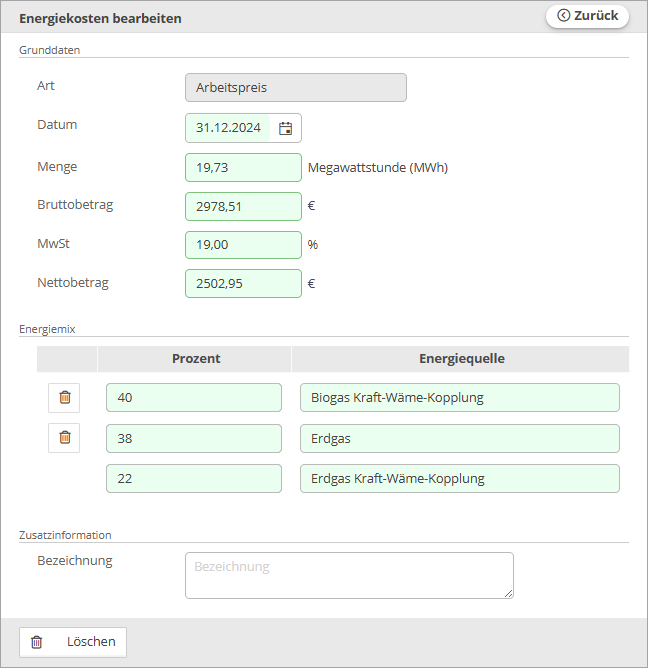648x668 pixels.
Task: Delete the Biogas Kraft-Wäme-Kopplung row
Action: pyautogui.click(x=65, y=398)
